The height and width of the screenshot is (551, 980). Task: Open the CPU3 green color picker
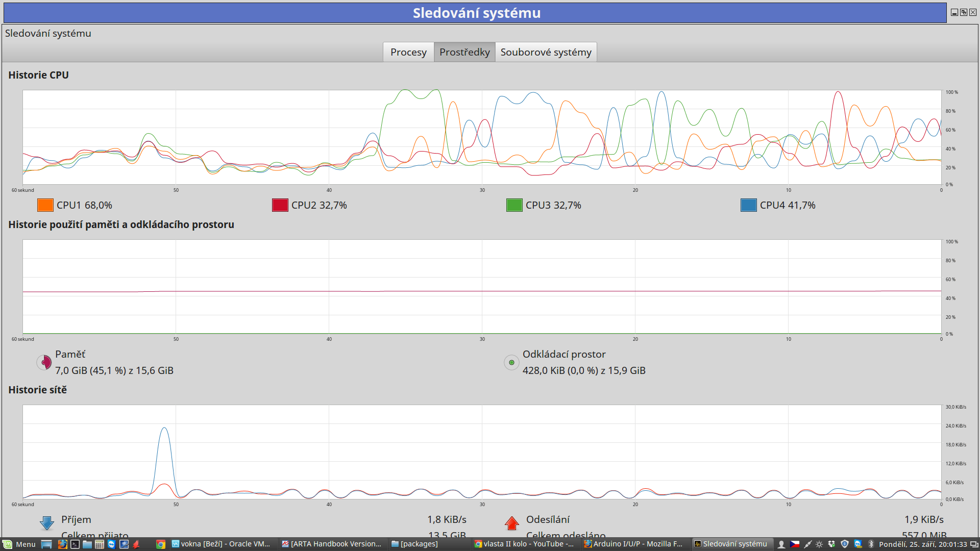[x=514, y=205]
